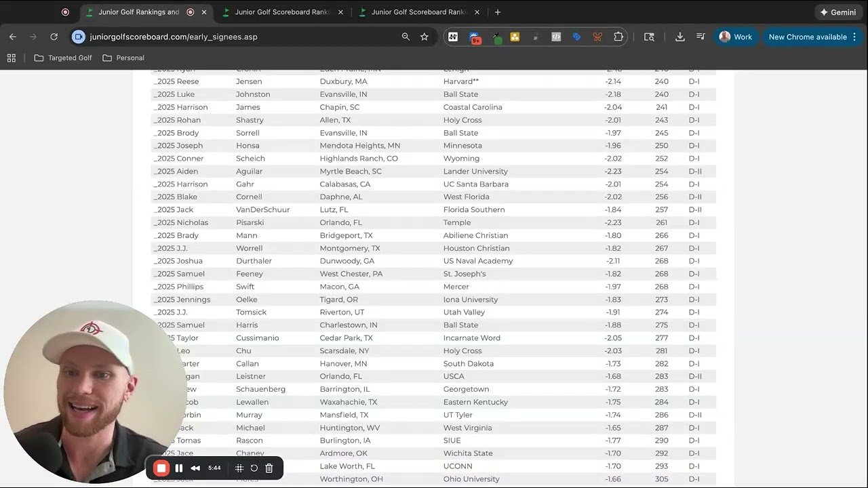
Task: Open the Work profile menu
Action: pyautogui.click(x=736, y=37)
